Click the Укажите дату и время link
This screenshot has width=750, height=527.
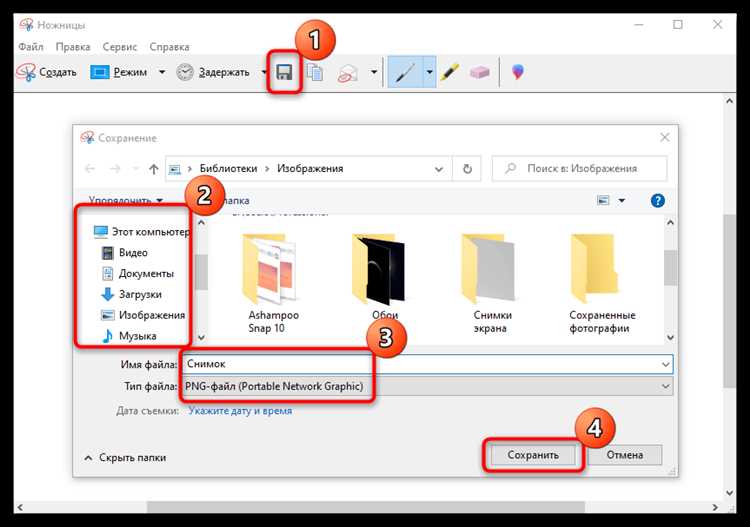pyautogui.click(x=240, y=410)
